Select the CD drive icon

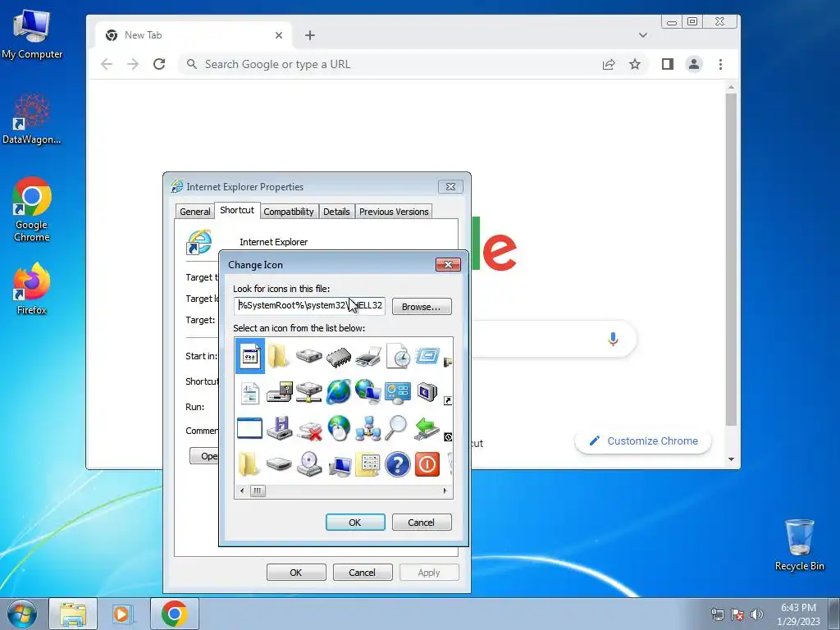[309, 464]
